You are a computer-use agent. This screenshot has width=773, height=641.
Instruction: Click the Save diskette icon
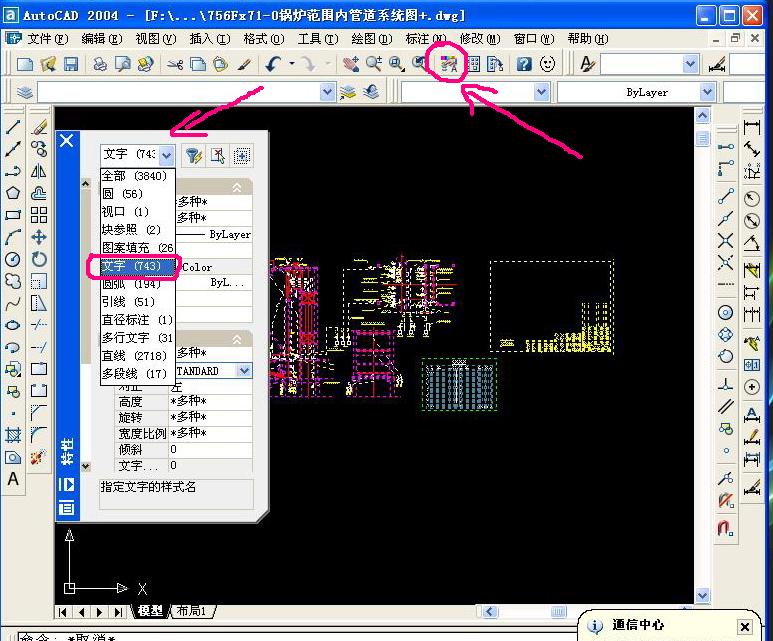coord(71,64)
